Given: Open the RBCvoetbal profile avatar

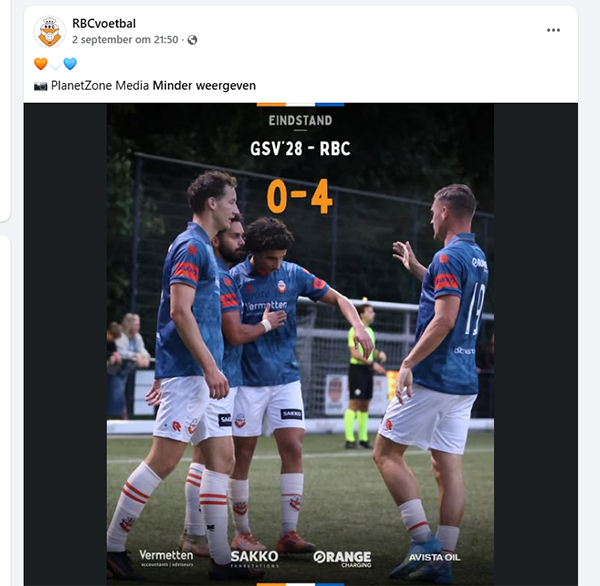Looking at the screenshot, I should tap(49, 32).
